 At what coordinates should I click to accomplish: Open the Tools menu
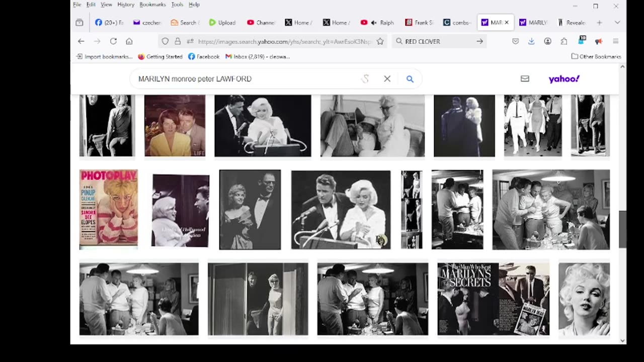pos(177,5)
